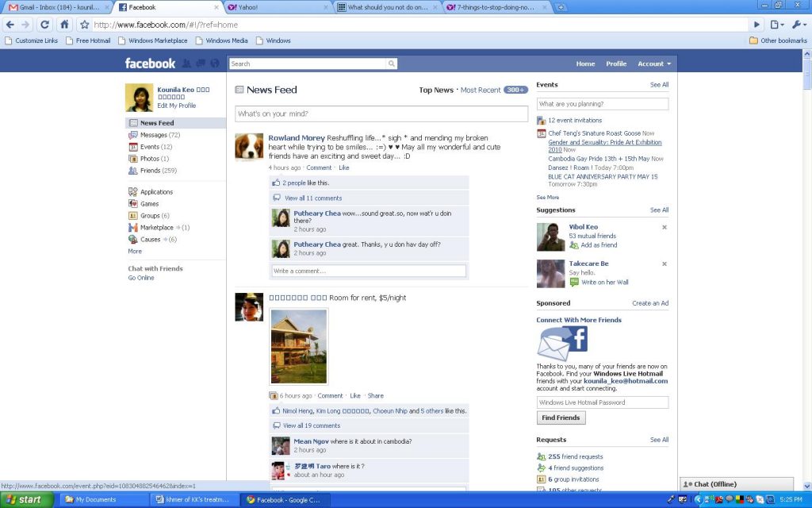Click the What's on your mind box
The width and height of the screenshot is (812, 508).
click(381, 114)
